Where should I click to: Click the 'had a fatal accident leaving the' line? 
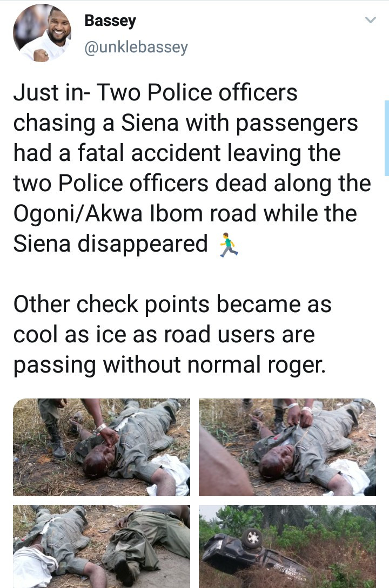click(x=177, y=153)
